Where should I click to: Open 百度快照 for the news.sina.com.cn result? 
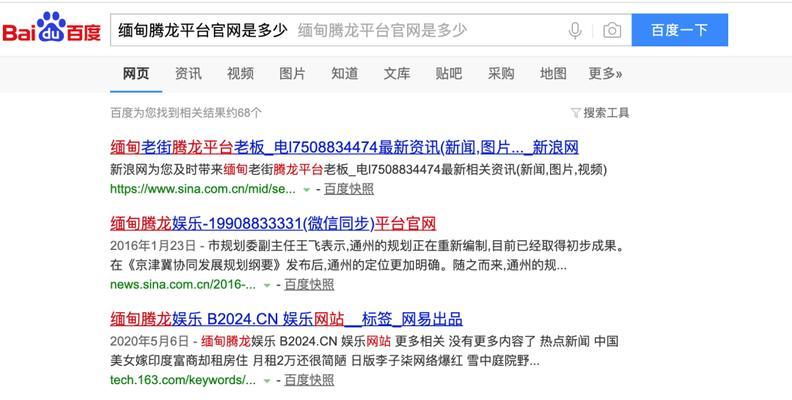(309, 284)
